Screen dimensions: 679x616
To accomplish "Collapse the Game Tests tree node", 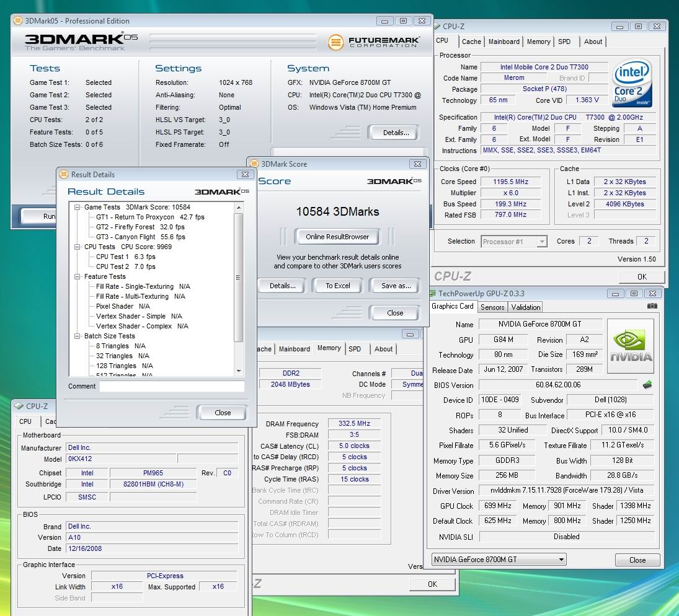I will tap(78, 207).
